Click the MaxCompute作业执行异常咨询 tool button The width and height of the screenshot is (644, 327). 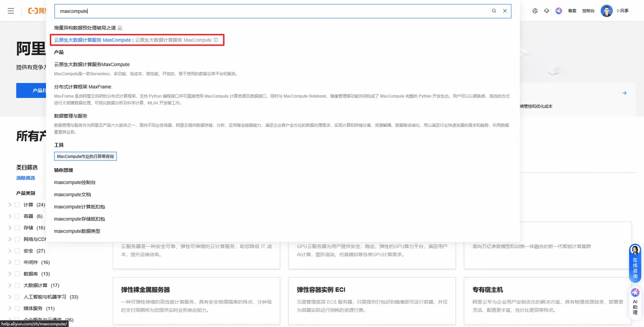(85, 156)
